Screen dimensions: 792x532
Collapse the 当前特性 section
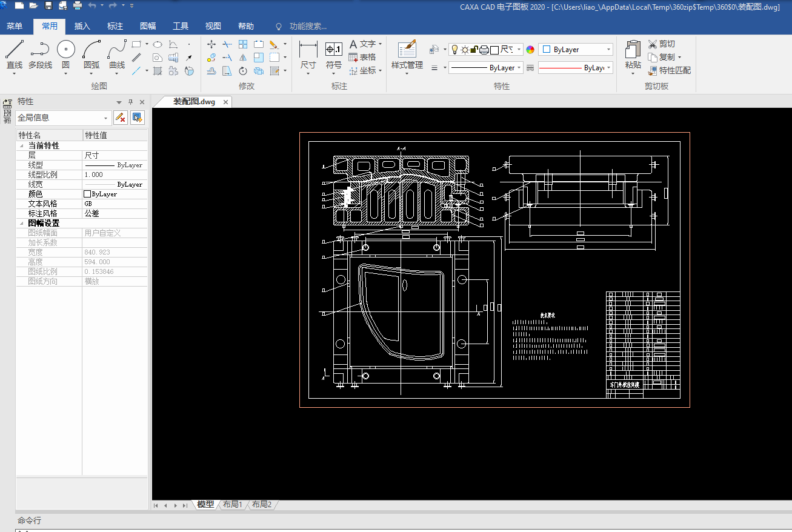(22, 146)
